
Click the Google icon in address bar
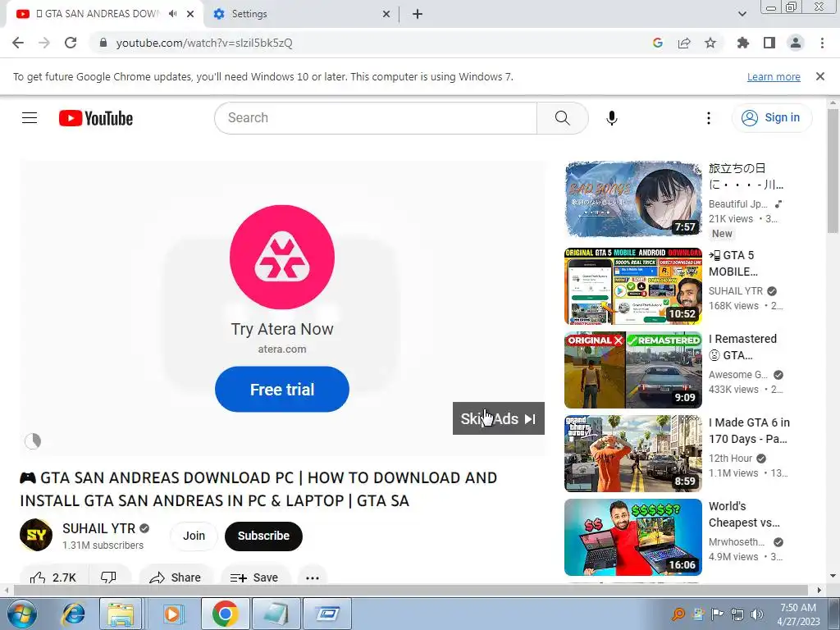click(x=658, y=43)
